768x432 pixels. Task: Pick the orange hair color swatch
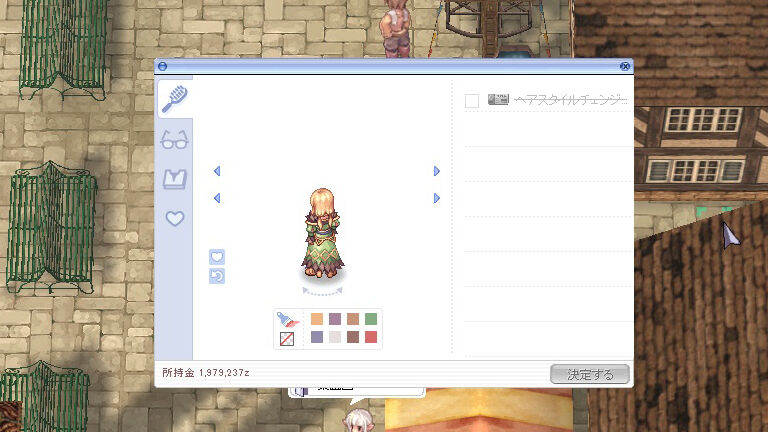(317, 319)
